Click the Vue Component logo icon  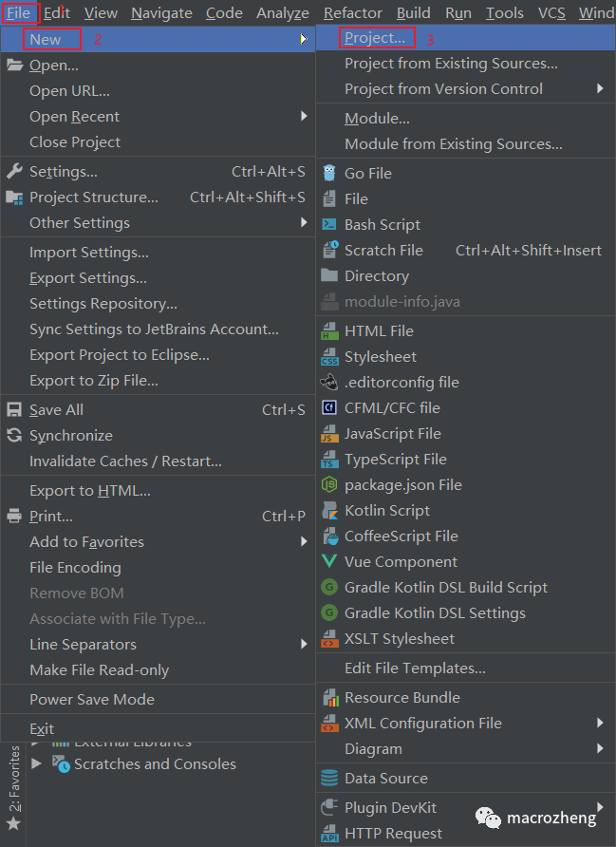pyautogui.click(x=329, y=561)
